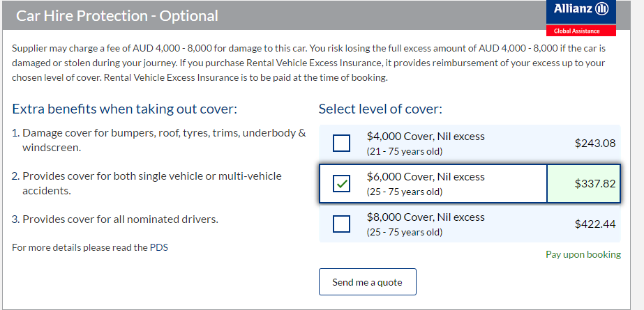Select the $6,000 Cover, Nil excess label
The width and height of the screenshot is (644, 310).
[x=426, y=177]
